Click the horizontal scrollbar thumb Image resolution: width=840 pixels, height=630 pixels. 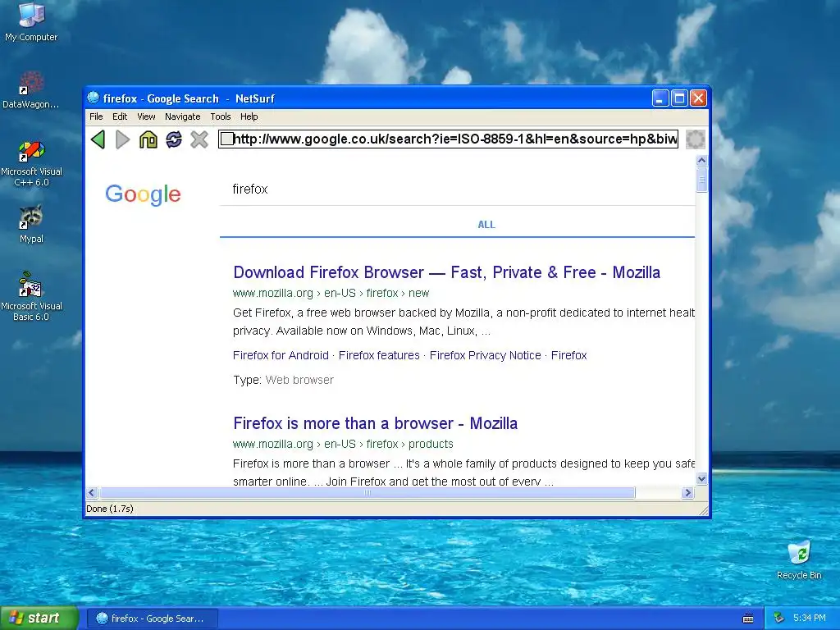point(367,492)
